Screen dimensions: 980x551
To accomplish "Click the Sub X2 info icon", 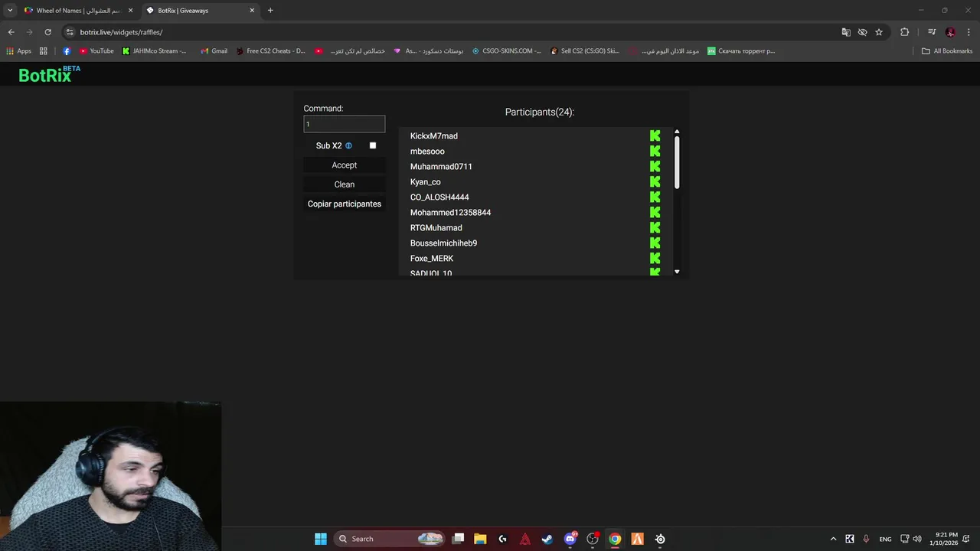I will pos(348,145).
